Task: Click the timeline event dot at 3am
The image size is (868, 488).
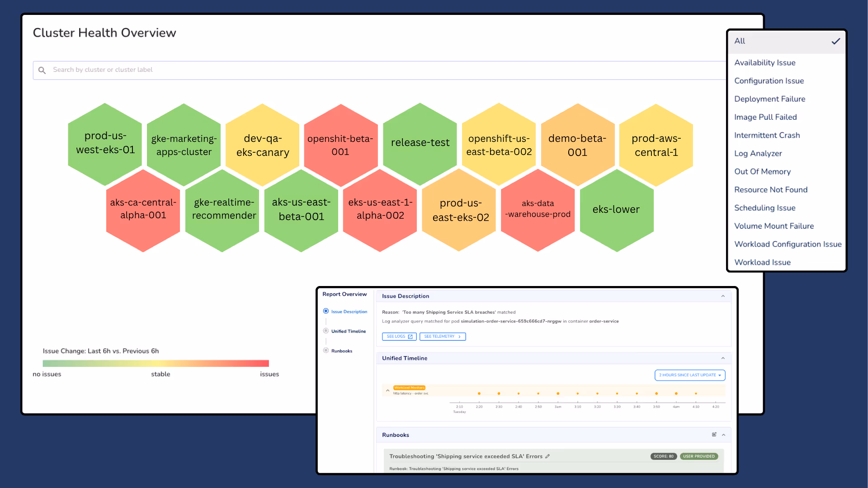Action: pyautogui.click(x=558, y=394)
